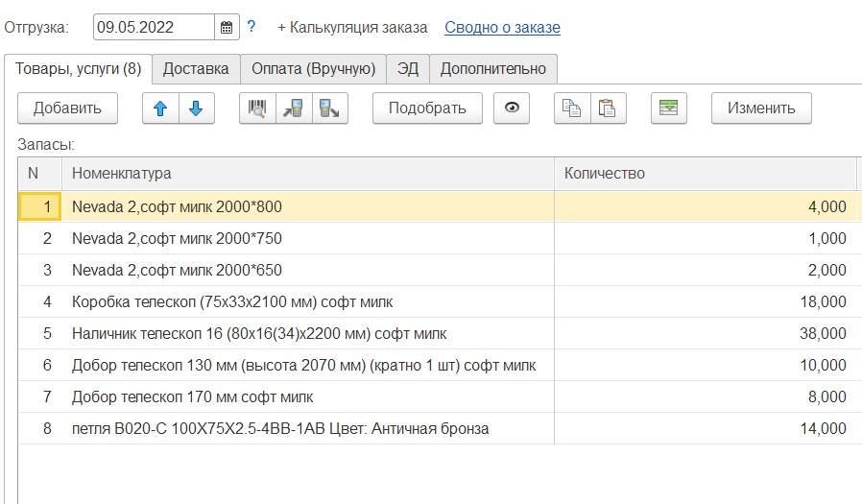Open the Сводно о заказе link

(x=502, y=28)
